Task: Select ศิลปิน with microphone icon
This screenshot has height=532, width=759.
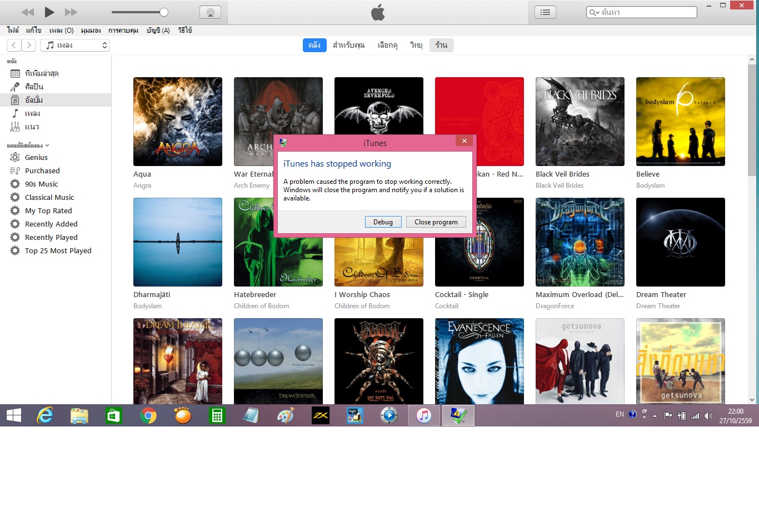Action: (x=34, y=87)
